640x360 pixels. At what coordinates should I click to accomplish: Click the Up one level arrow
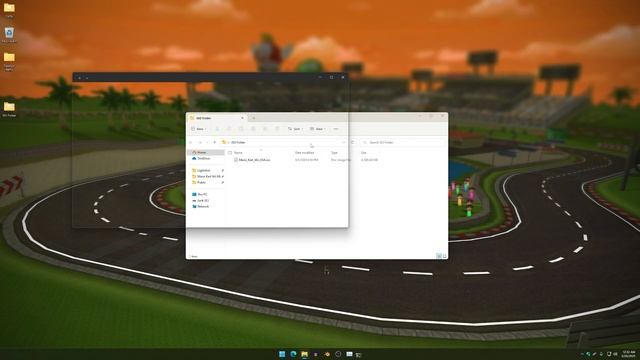(x=215, y=142)
